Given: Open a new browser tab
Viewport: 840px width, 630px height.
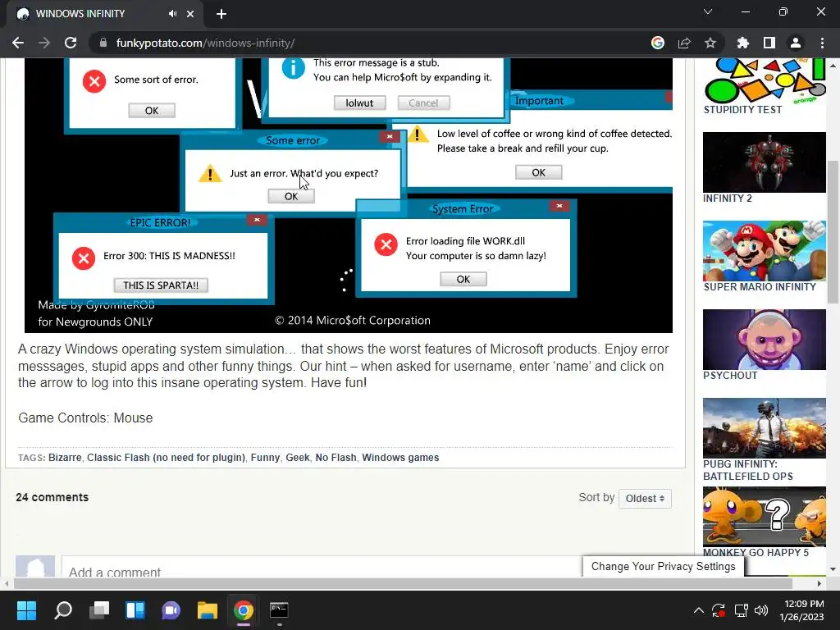Looking at the screenshot, I should pyautogui.click(x=221, y=14).
